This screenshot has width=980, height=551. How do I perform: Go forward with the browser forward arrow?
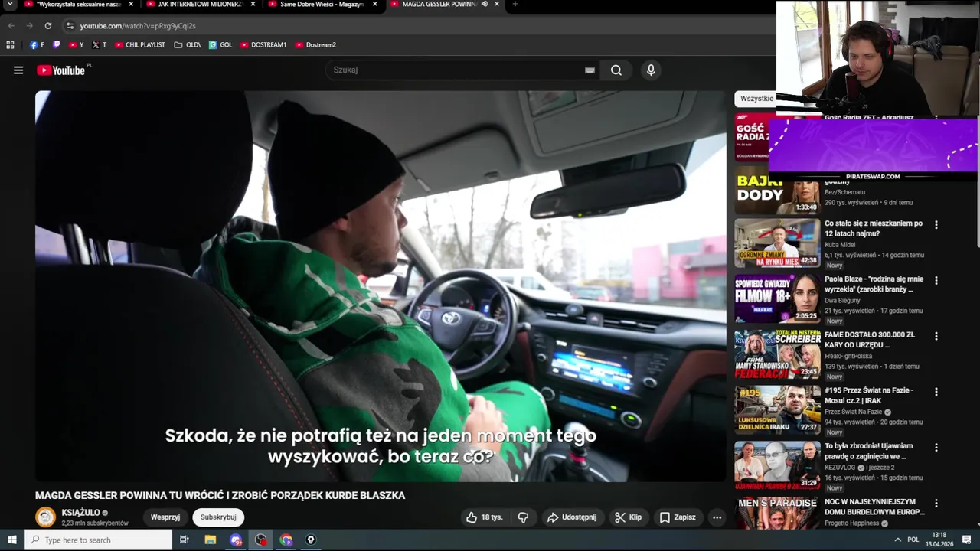click(29, 25)
